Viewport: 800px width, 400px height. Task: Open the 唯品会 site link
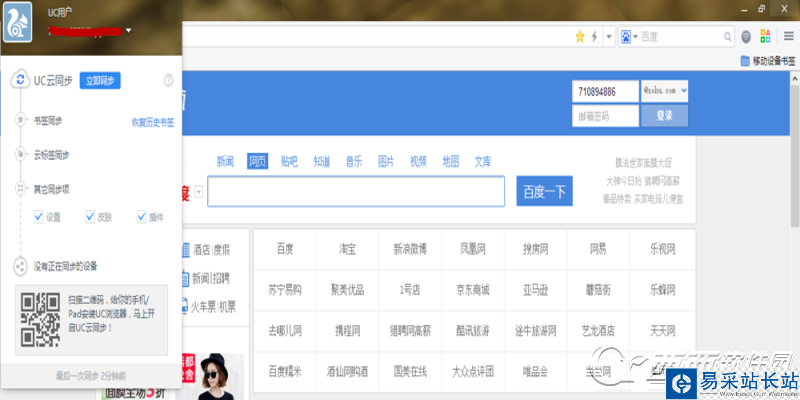point(535,371)
